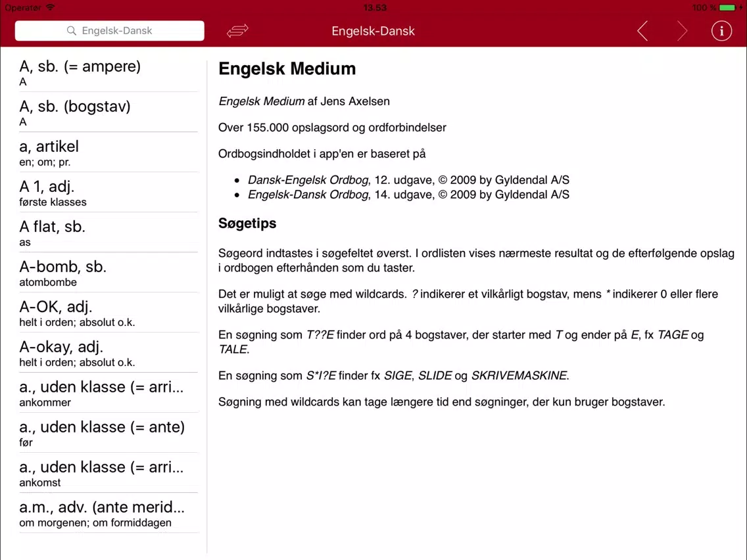Open entry 'A, sb. (bogstav)'
The width and height of the screenshot is (747, 560).
tap(108, 112)
